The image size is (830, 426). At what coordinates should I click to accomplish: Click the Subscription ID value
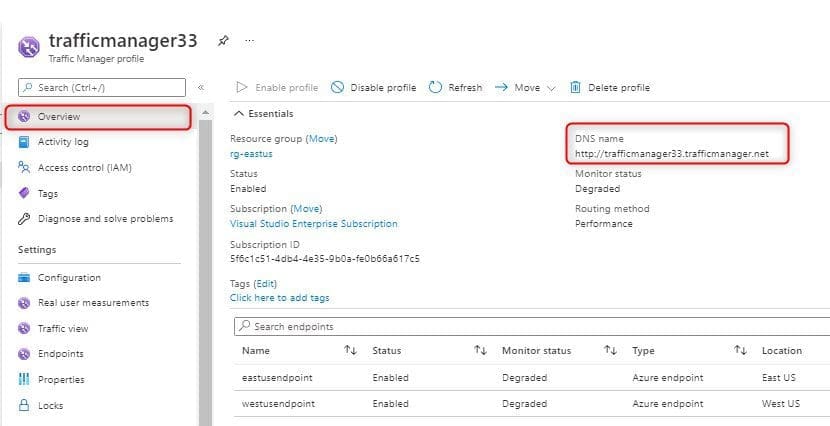tap(325, 259)
